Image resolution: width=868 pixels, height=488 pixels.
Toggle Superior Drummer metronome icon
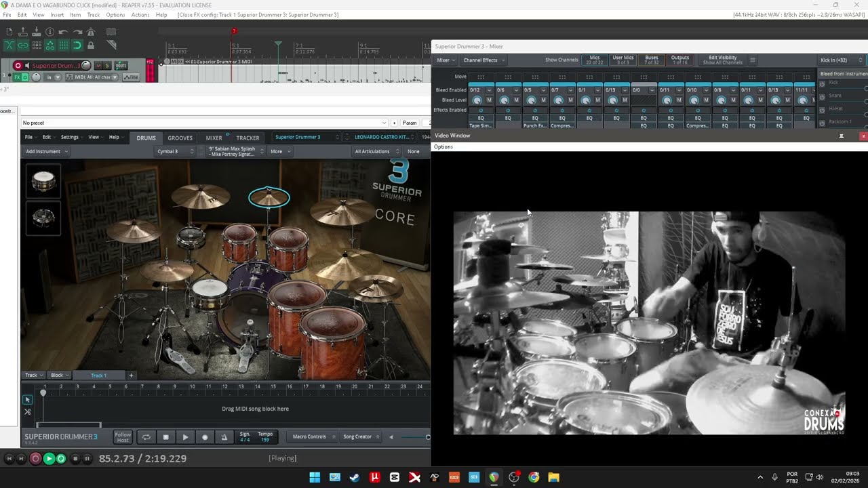tap(224, 437)
